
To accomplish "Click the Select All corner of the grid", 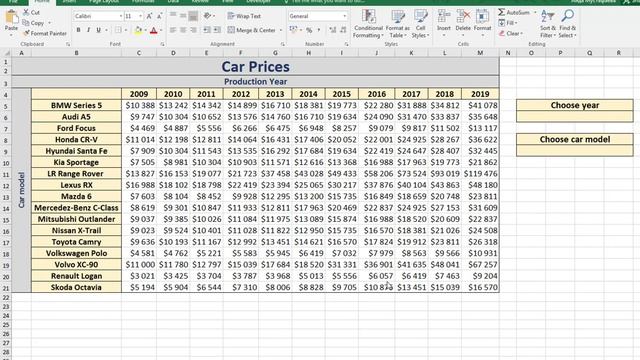I will (x=6, y=53).
